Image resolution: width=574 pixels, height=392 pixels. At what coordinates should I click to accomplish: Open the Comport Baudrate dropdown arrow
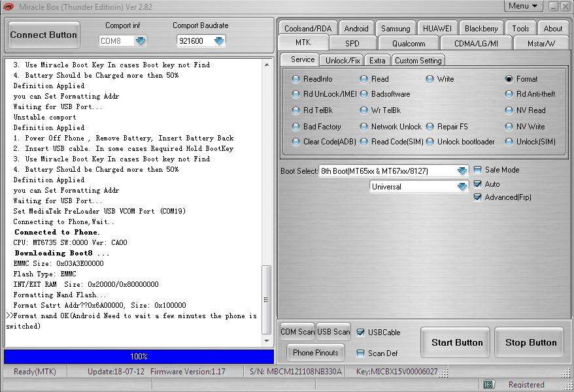tap(219, 41)
